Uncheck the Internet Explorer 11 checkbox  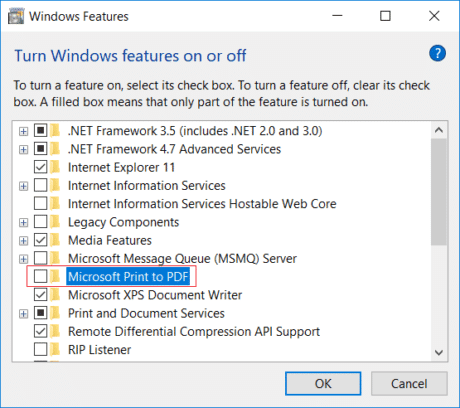click(40, 167)
